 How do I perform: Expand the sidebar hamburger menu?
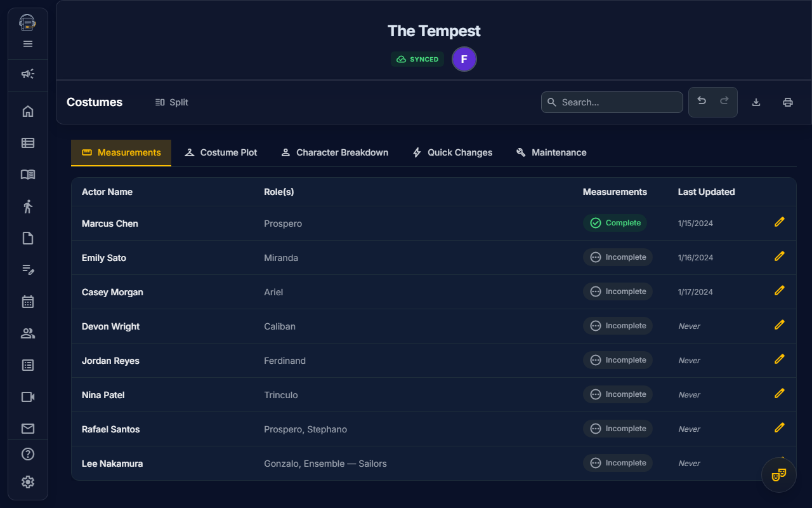(28, 44)
